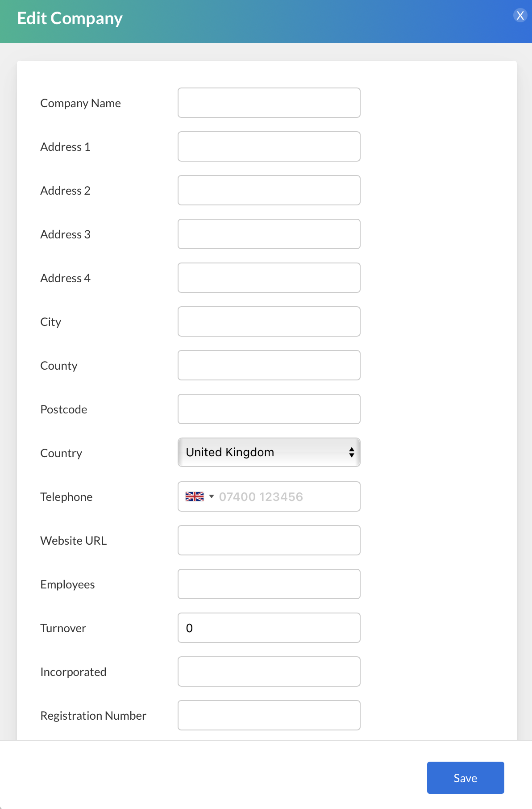Select the Website URL field
Screen dimensions: 532x809
(269, 540)
